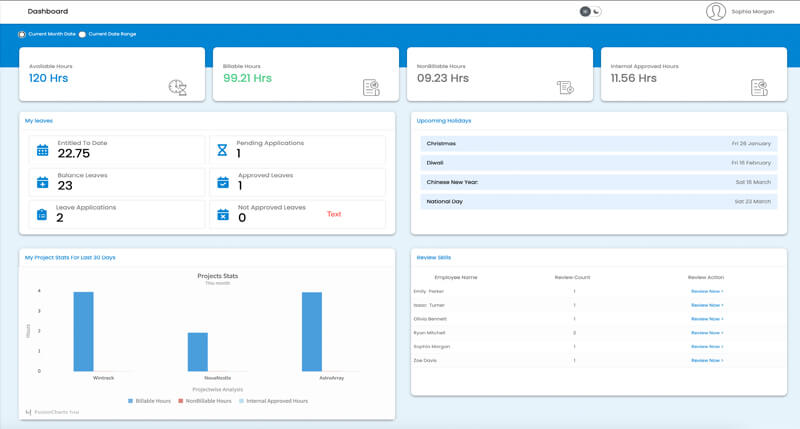The image size is (800, 429).
Task: Click the Entitled To Date calendar icon
Action: click(42, 151)
